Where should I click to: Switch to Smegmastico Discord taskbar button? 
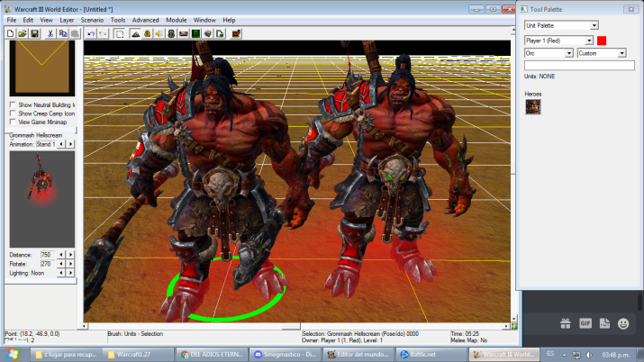[285, 354]
